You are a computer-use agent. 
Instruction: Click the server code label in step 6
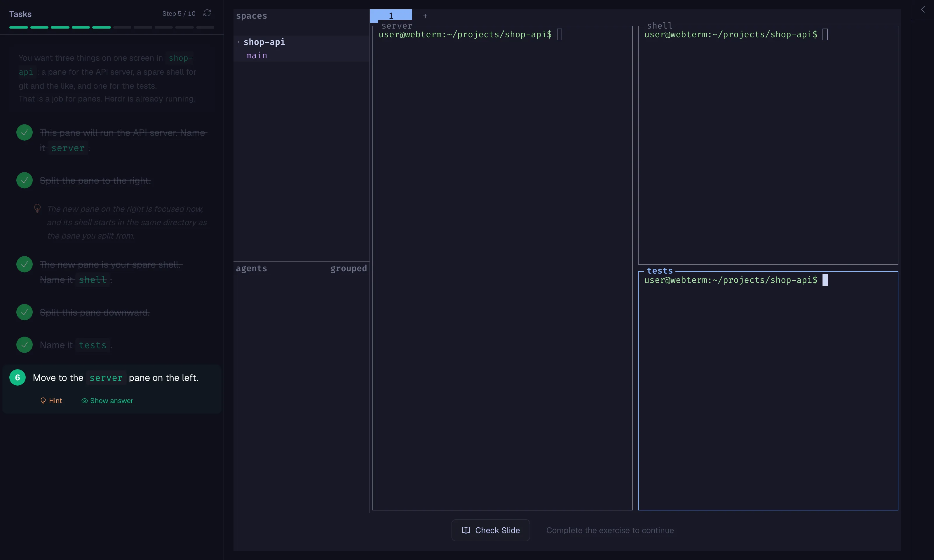tap(106, 378)
